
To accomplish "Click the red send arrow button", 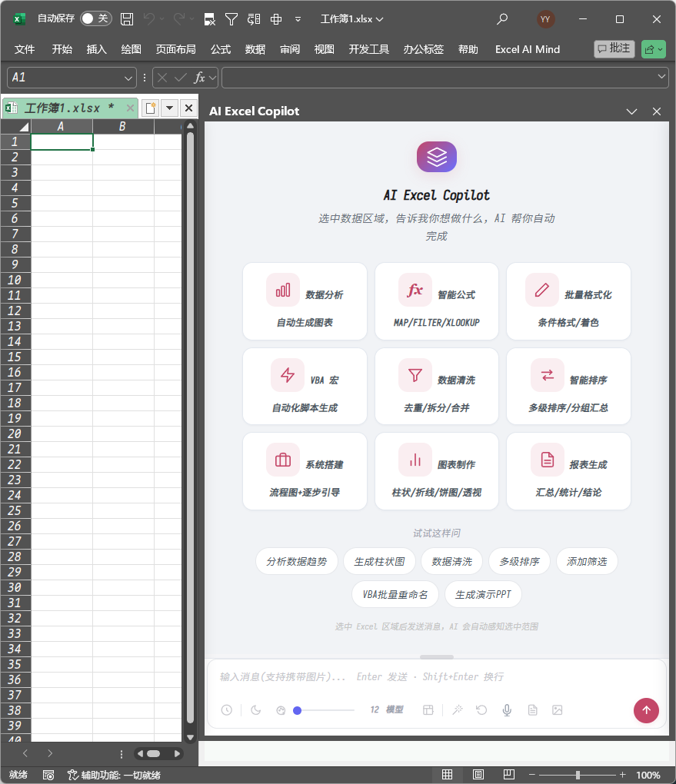I will (646, 710).
